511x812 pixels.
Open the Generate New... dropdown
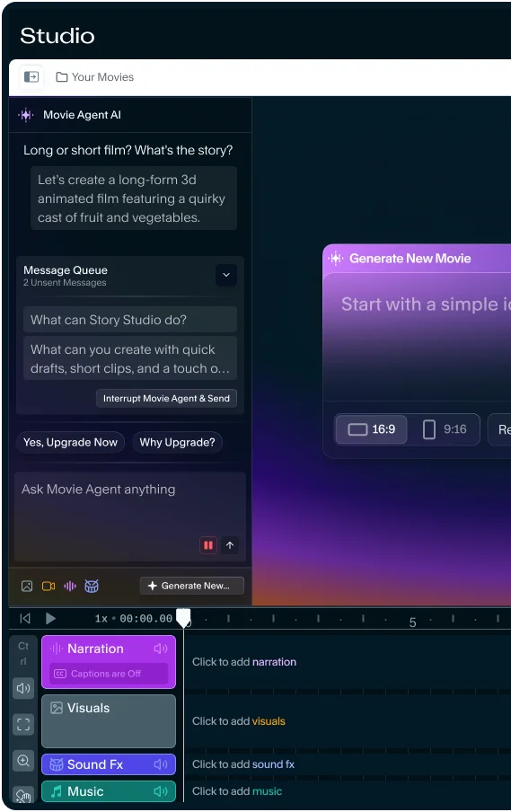pos(192,586)
